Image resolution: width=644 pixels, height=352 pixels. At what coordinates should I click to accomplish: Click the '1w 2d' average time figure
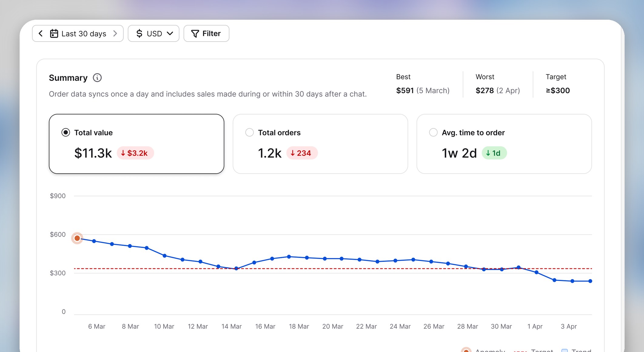459,153
